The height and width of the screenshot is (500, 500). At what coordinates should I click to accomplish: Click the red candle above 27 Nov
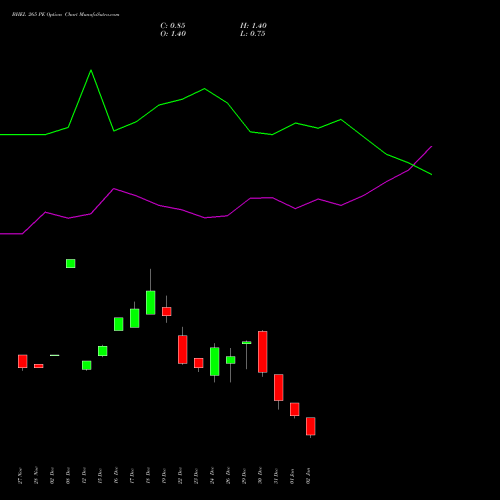tap(23, 361)
